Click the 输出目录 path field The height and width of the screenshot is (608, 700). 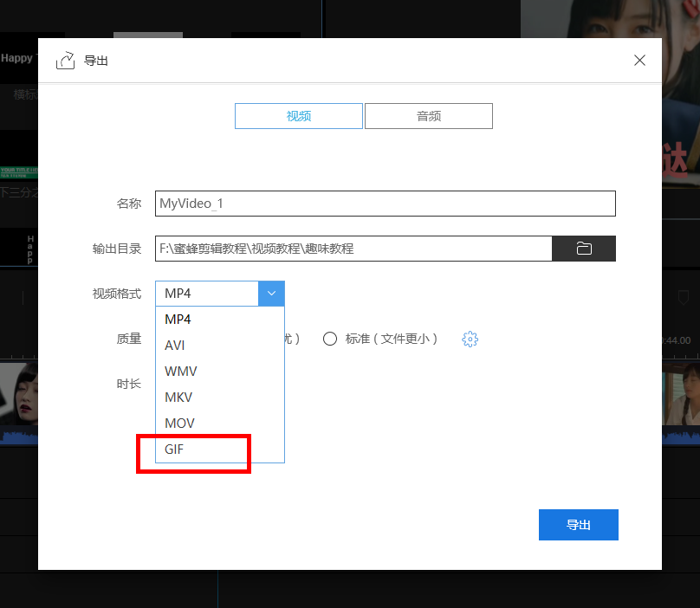point(353,249)
